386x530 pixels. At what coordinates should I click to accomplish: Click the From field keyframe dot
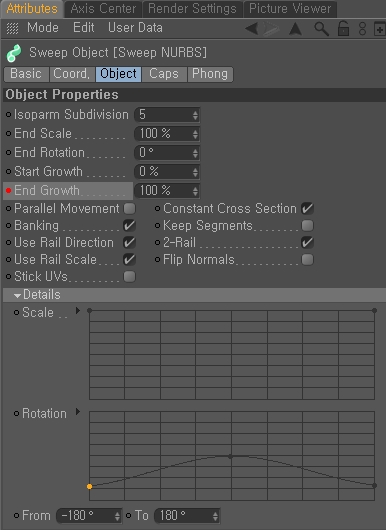pos(16,515)
